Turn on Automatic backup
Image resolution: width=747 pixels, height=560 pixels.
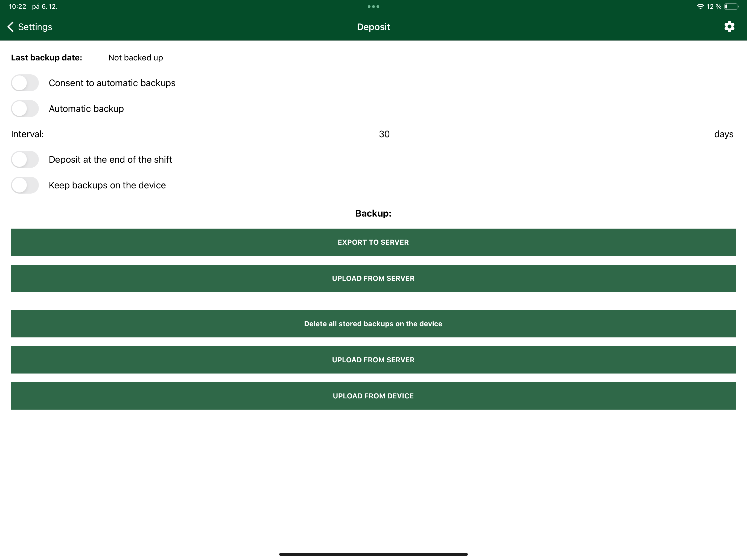pos(25,109)
